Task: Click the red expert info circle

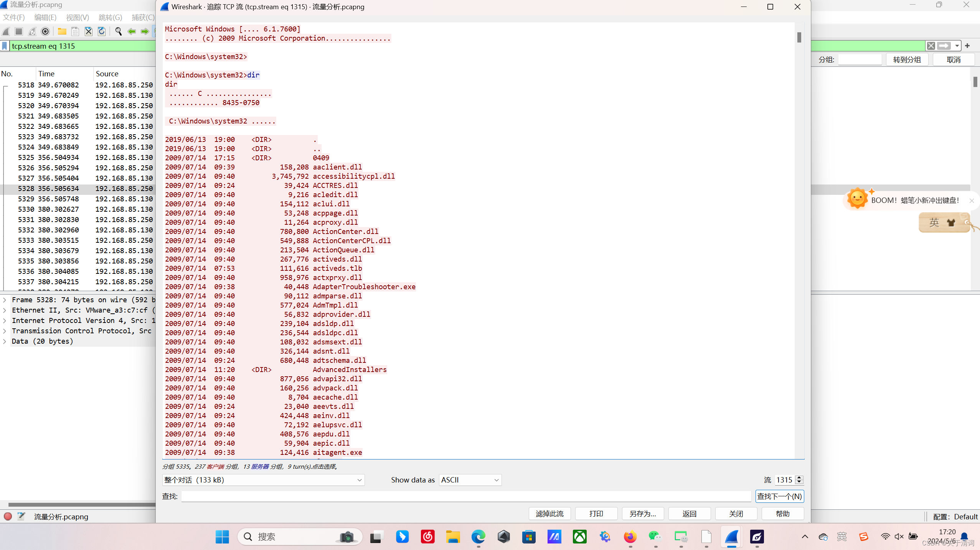Action: pyautogui.click(x=8, y=516)
